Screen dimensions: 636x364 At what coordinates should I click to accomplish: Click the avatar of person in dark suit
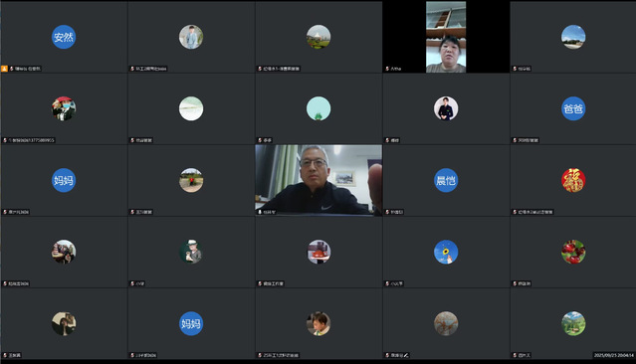446,108
